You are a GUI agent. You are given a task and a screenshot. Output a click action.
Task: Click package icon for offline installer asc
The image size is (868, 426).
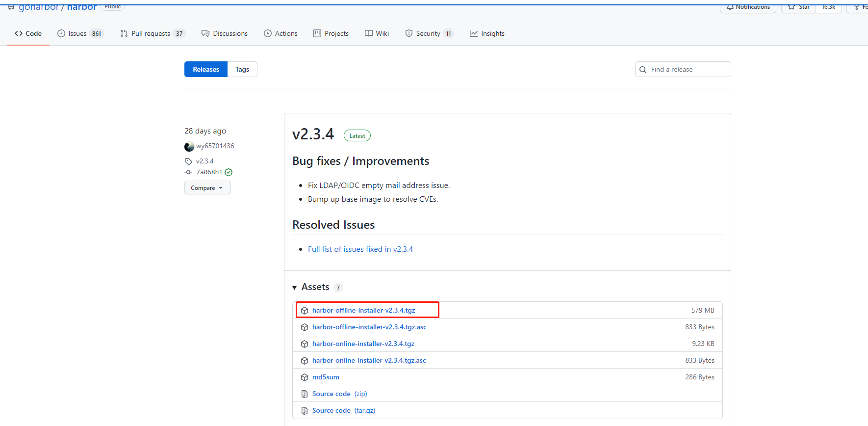pos(305,327)
